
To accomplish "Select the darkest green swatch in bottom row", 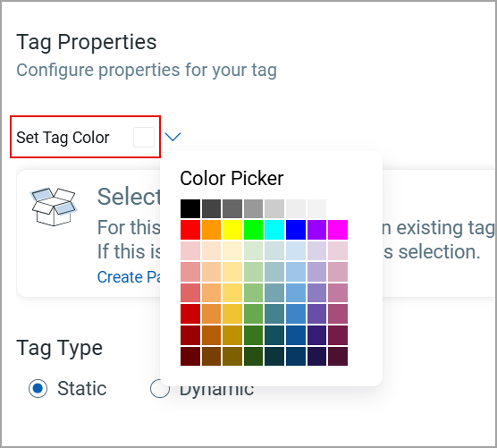I will (x=253, y=356).
